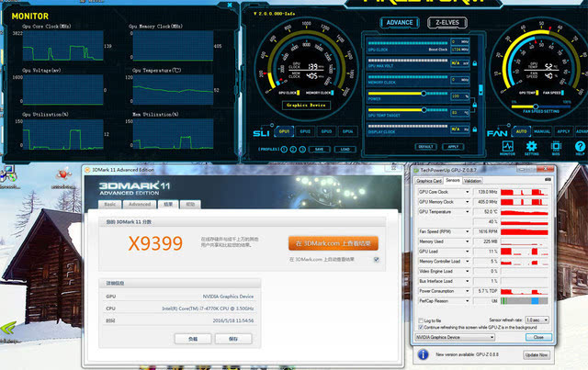Click the POWER slider handle

click(x=424, y=94)
